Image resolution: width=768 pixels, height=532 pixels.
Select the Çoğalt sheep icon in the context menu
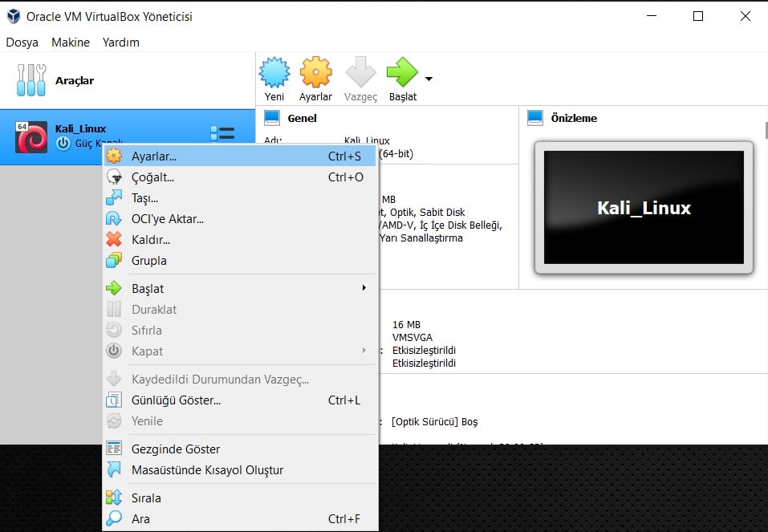(x=113, y=177)
